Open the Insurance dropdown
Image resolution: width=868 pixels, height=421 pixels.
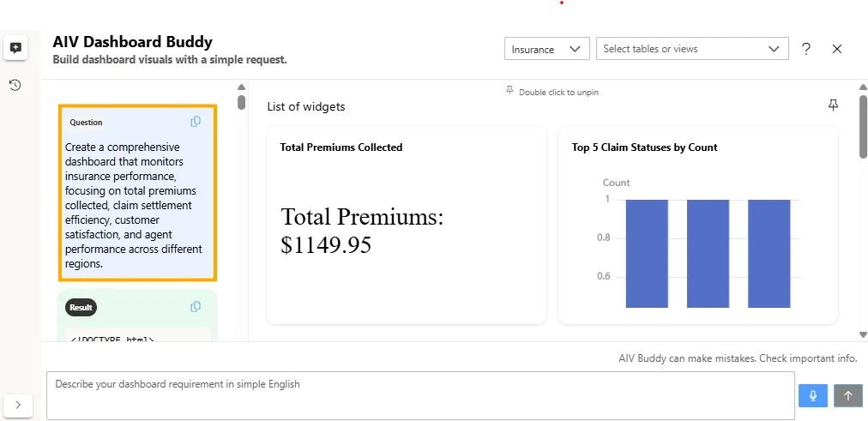point(546,49)
